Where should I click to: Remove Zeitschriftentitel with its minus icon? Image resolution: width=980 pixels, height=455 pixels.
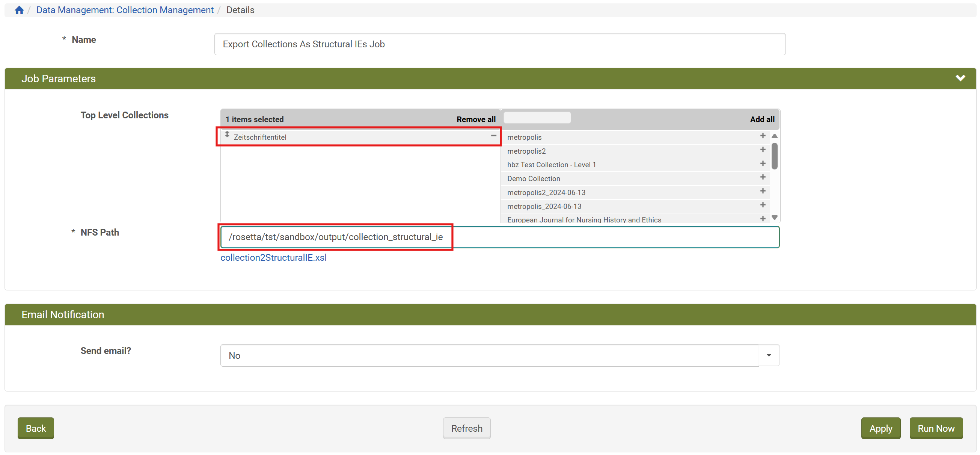coord(493,136)
